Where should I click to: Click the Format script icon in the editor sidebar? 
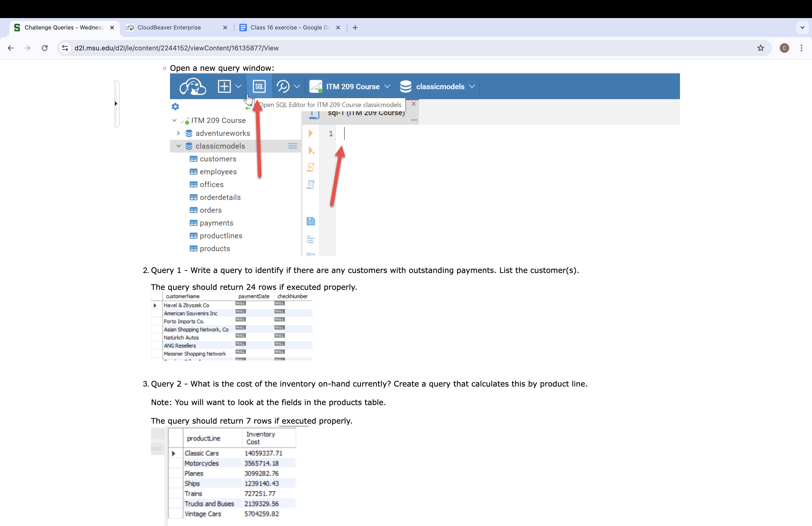[311, 240]
